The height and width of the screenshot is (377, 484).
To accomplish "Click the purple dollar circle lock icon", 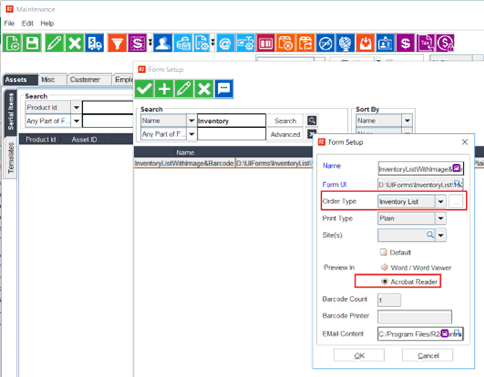I will click(445, 43).
